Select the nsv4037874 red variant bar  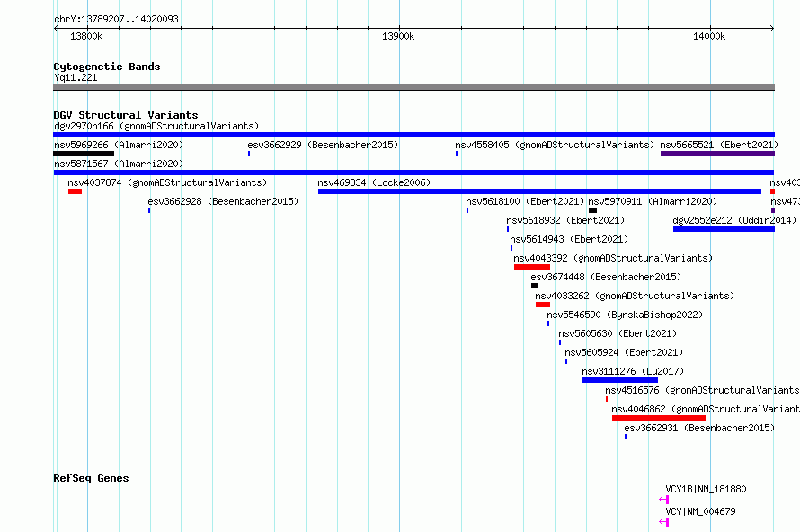tap(75, 191)
